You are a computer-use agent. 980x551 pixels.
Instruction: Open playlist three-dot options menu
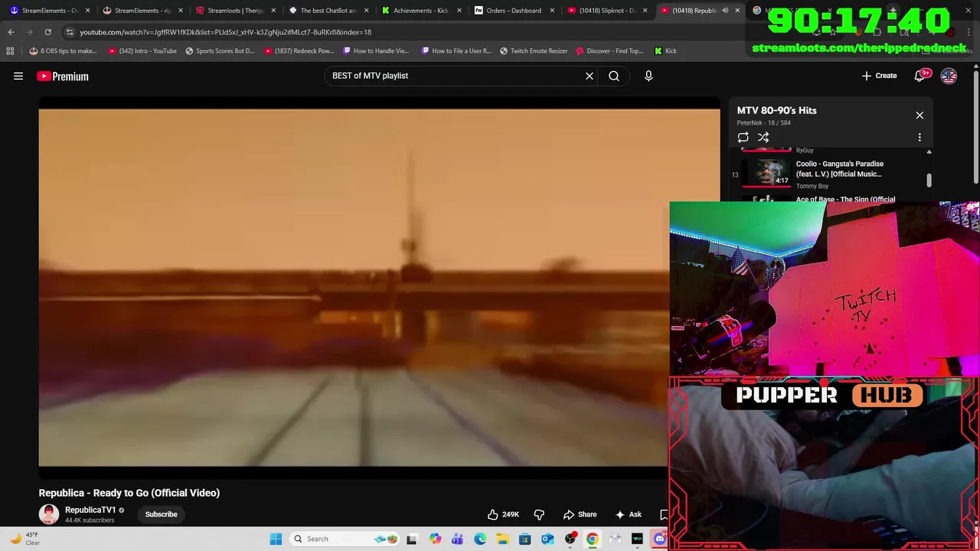click(920, 138)
